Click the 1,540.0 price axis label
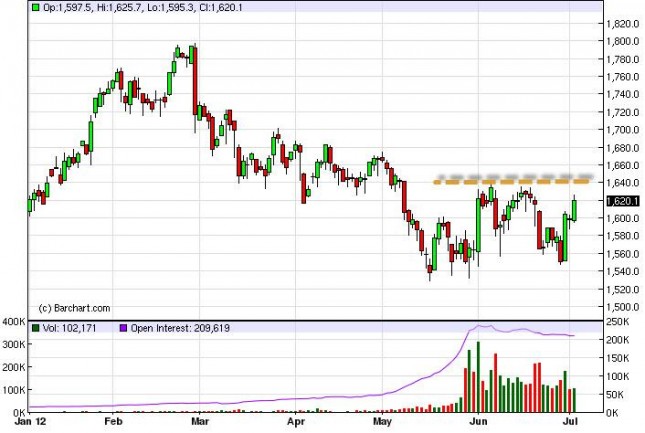Screen dimensions: 645x433 [623, 271]
